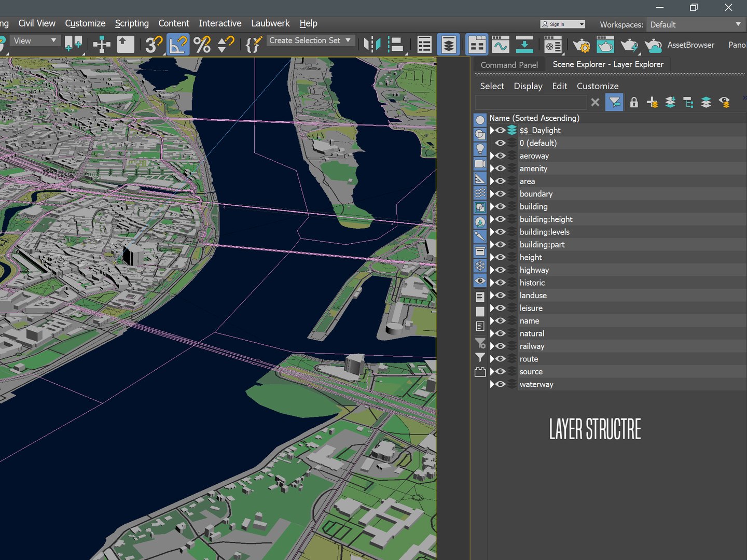Viewport: 747px width, 560px height.
Task: Toggle visibility of 0 (default) layer
Action: pos(501,143)
